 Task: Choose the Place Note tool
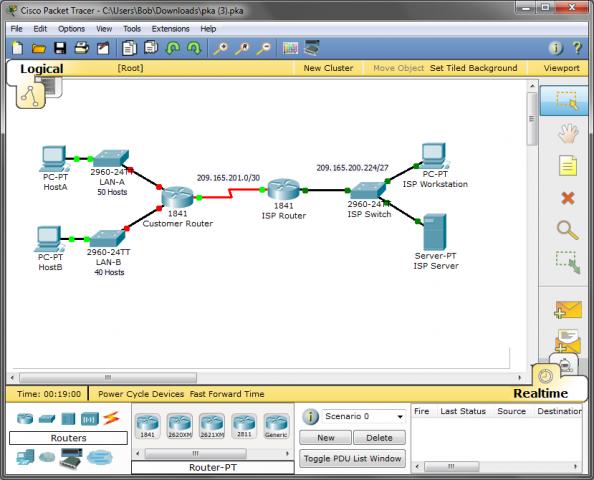tap(568, 166)
